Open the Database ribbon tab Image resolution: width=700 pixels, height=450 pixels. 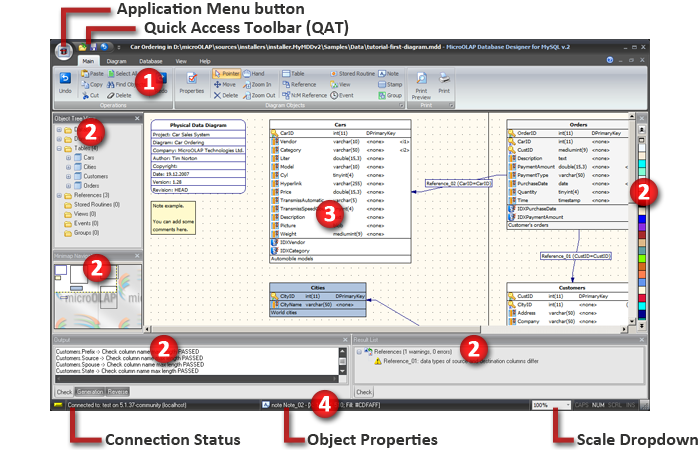tap(151, 61)
